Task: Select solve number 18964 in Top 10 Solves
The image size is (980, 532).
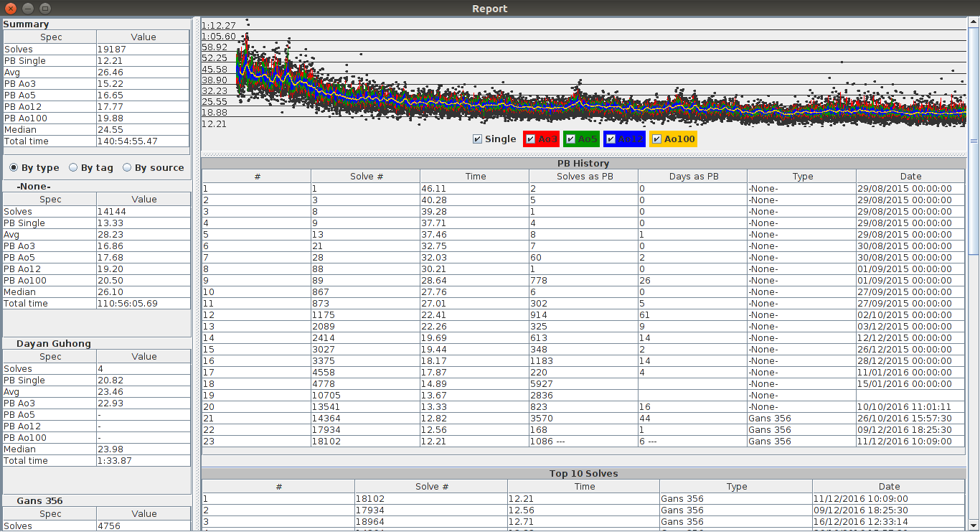Action: (431, 522)
